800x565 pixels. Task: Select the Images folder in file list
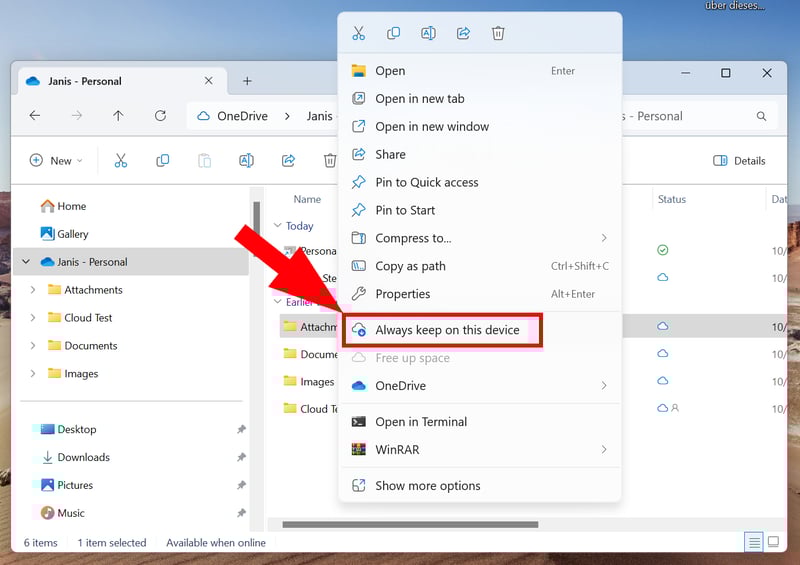pyautogui.click(x=309, y=382)
